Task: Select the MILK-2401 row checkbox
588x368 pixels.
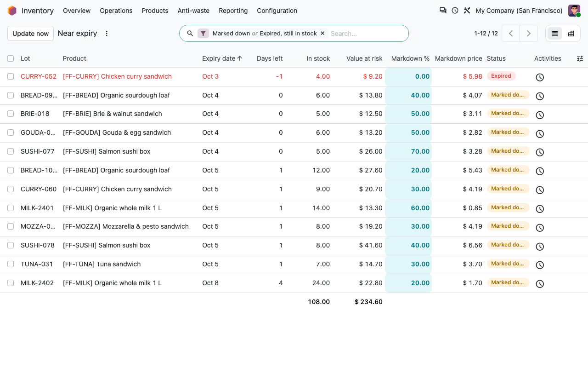Action: click(x=11, y=208)
